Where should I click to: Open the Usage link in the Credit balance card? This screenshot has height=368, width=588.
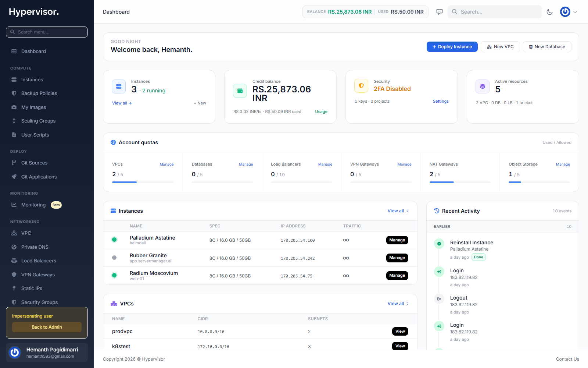tap(321, 112)
